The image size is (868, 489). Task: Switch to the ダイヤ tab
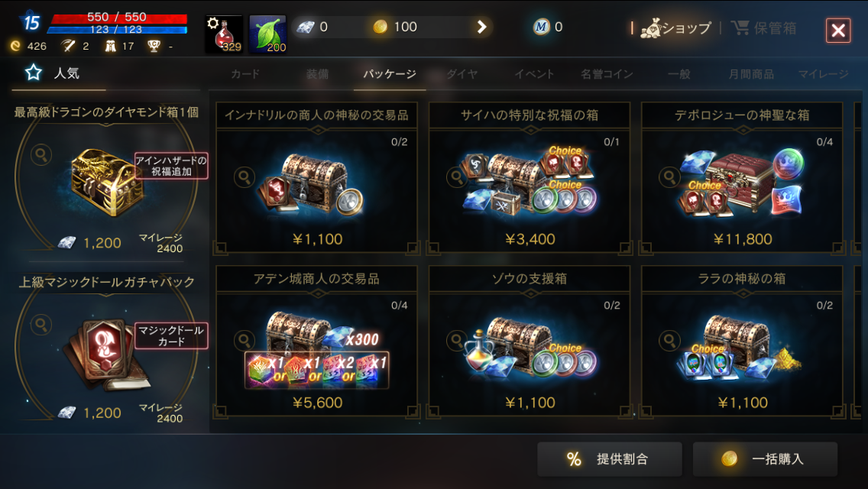click(462, 73)
